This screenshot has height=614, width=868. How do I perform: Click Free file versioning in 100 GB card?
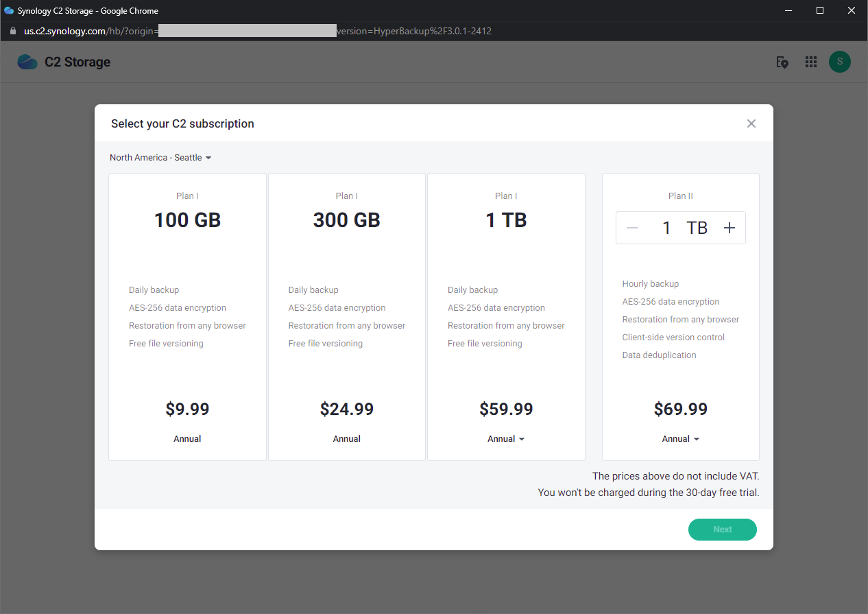(166, 344)
